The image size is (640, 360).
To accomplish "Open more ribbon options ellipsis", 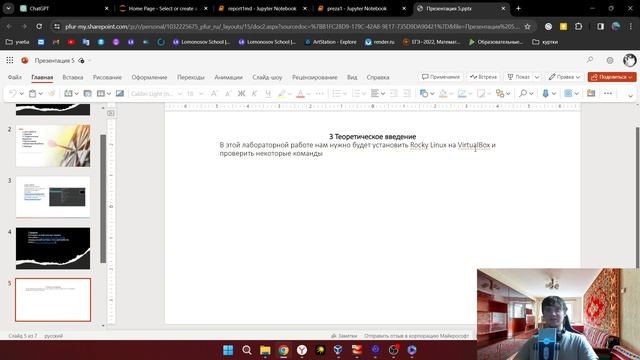I will [608, 93].
